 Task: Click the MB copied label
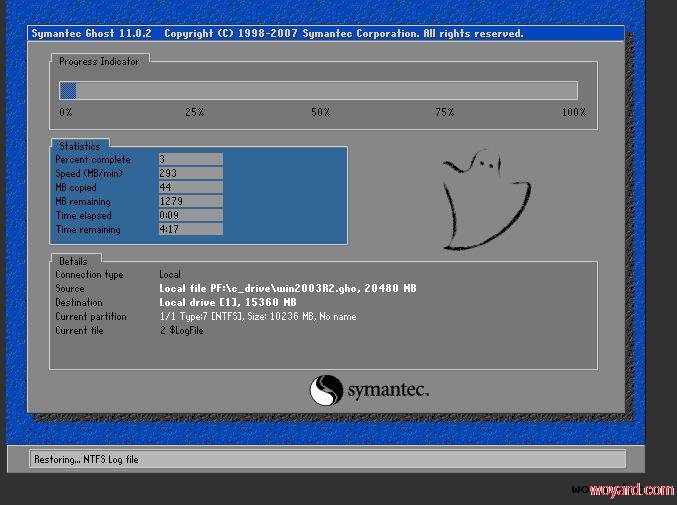76,187
